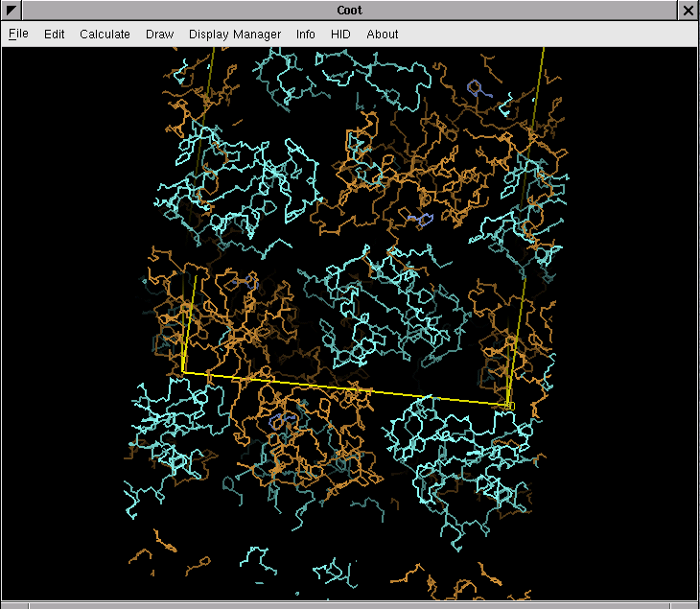Screen dimensions: 700x609
Task: Open the Draw menu
Action: click(159, 35)
